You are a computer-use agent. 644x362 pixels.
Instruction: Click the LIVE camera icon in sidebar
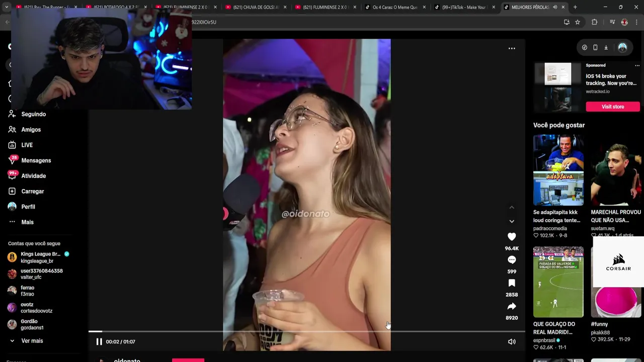click(x=12, y=145)
